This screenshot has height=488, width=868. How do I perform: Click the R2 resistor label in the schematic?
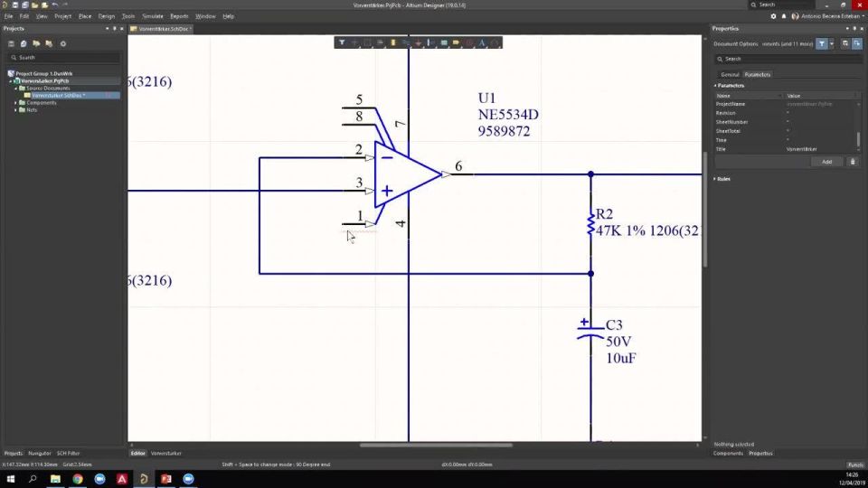pos(604,214)
